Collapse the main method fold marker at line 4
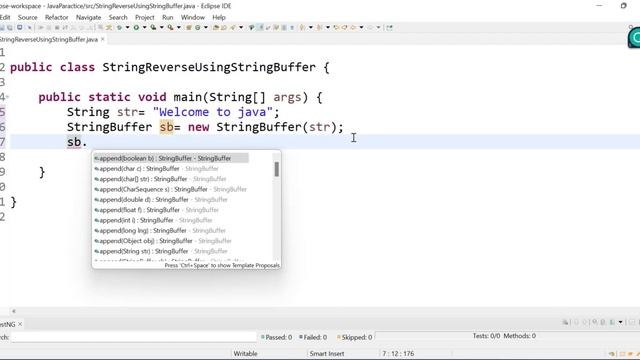The image size is (640, 360). point(7,97)
